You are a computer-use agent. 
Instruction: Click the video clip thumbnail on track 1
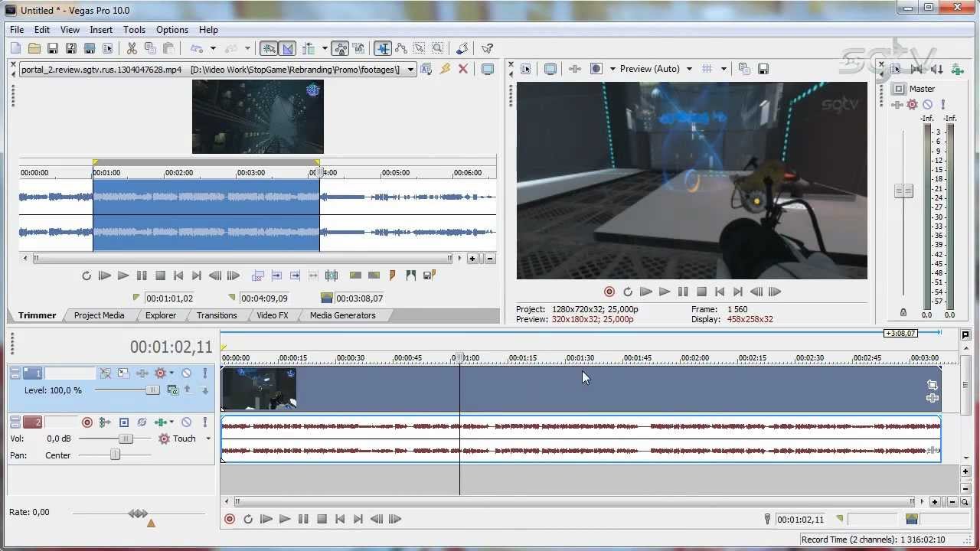[259, 389]
